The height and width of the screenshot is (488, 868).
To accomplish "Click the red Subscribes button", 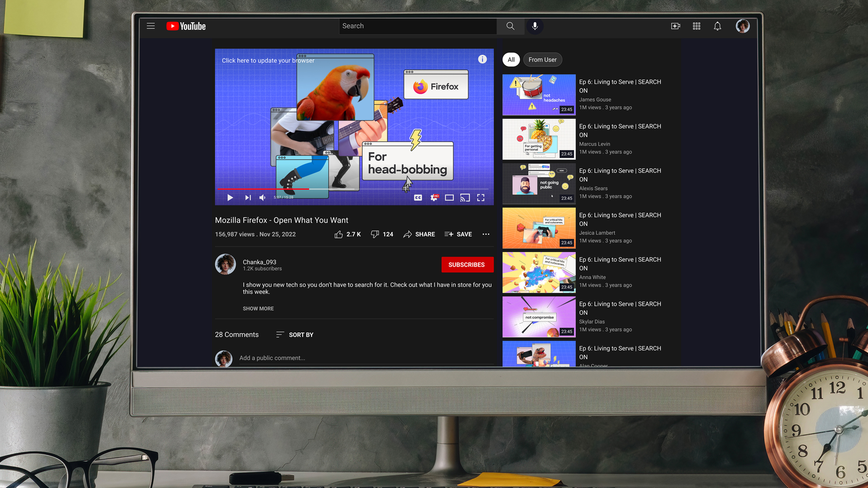I will tap(467, 265).
